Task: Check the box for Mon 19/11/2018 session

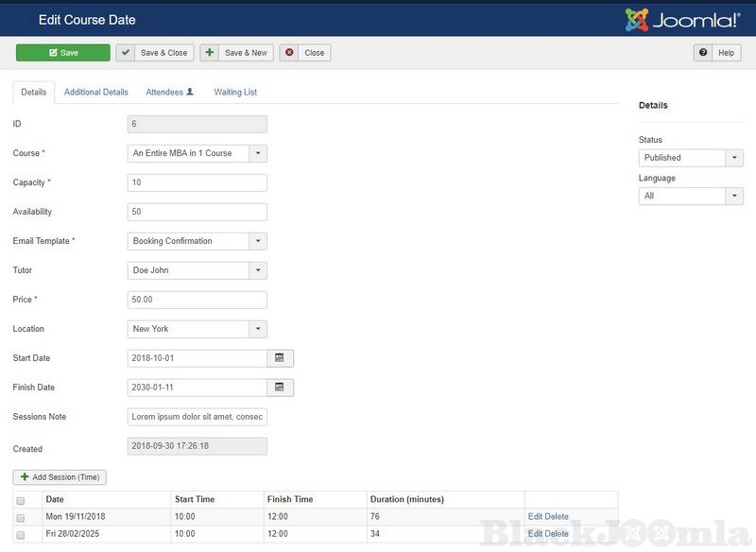Action: click(x=21, y=518)
